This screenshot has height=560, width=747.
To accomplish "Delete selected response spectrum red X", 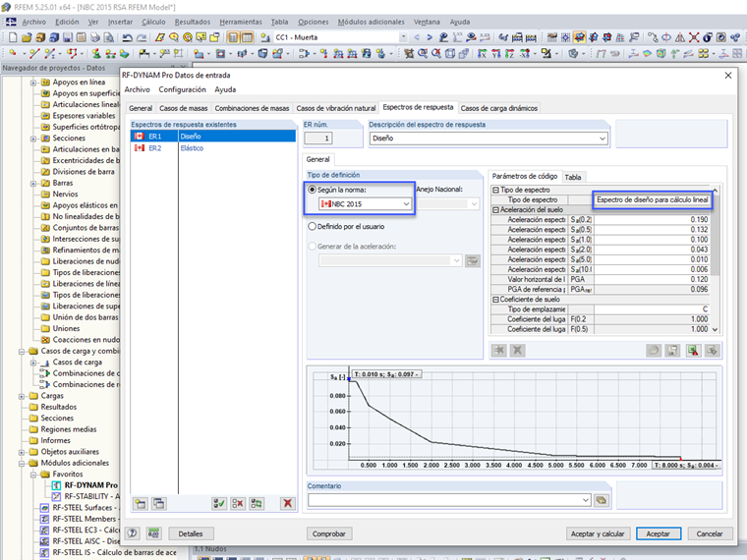I will 287,503.
